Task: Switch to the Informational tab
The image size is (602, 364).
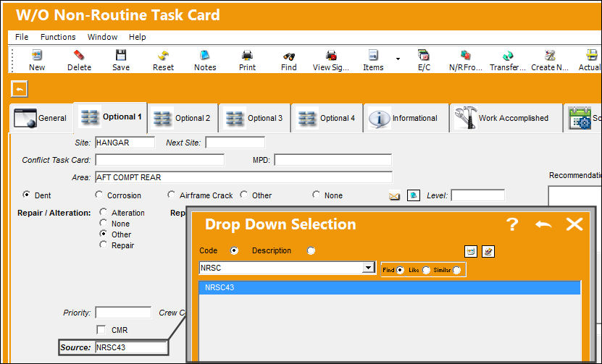Action: click(406, 118)
